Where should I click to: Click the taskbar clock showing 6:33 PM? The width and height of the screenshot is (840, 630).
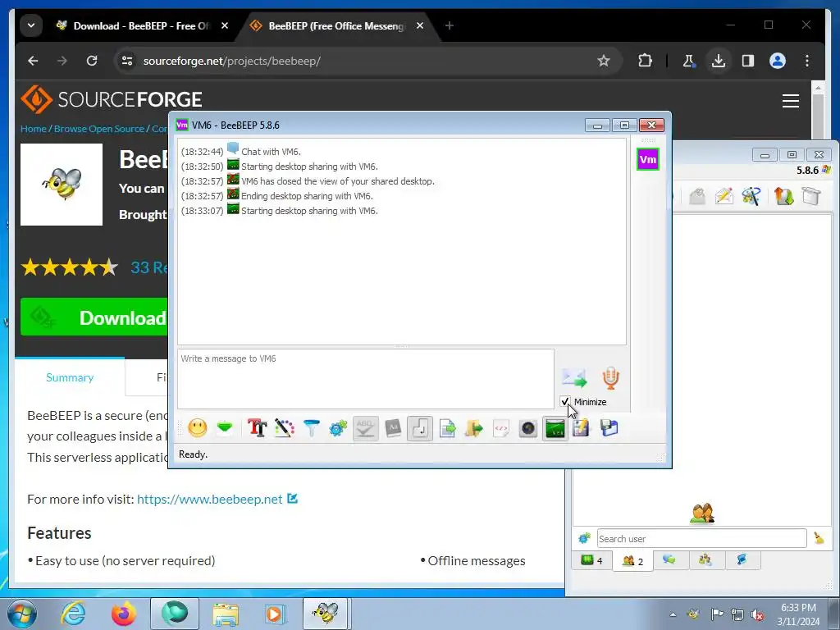[x=798, y=614]
